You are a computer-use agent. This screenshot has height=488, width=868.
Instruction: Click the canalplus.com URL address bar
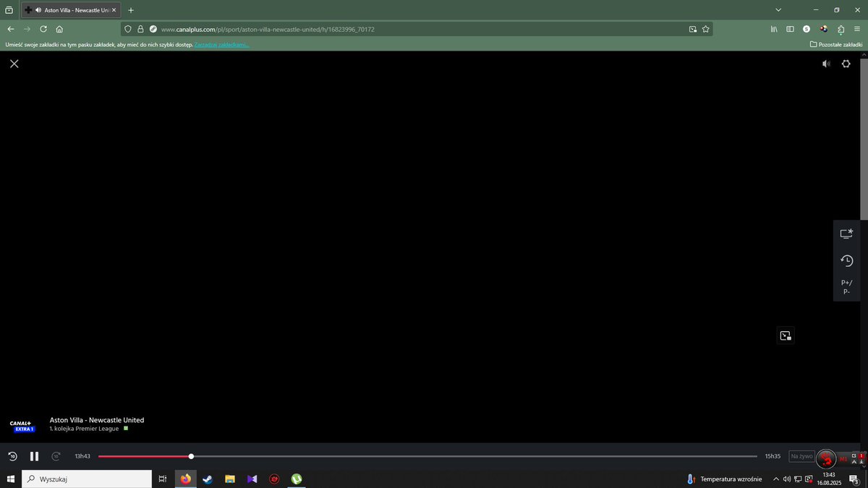click(416, 30)
